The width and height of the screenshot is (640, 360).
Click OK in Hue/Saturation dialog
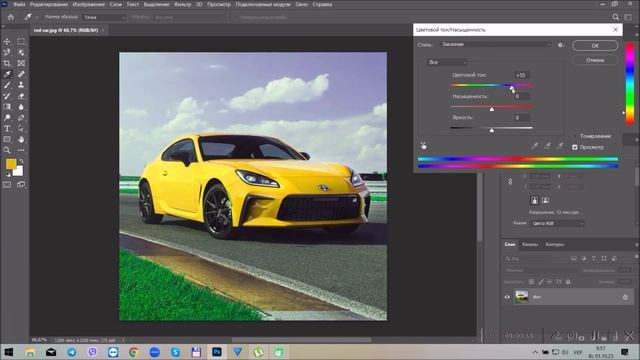(595, 46)
